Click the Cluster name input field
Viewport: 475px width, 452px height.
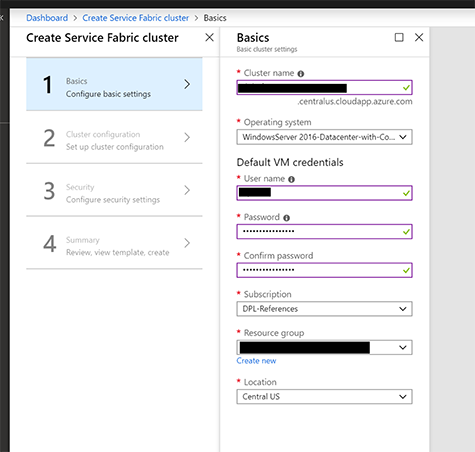click(x=324, y=88)
